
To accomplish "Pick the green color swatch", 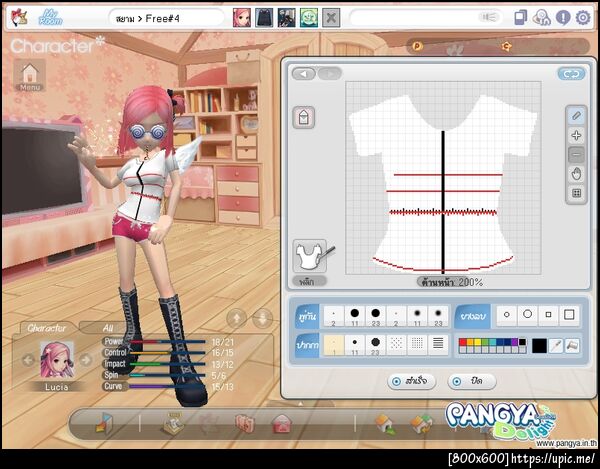I will tap(485, 342).
